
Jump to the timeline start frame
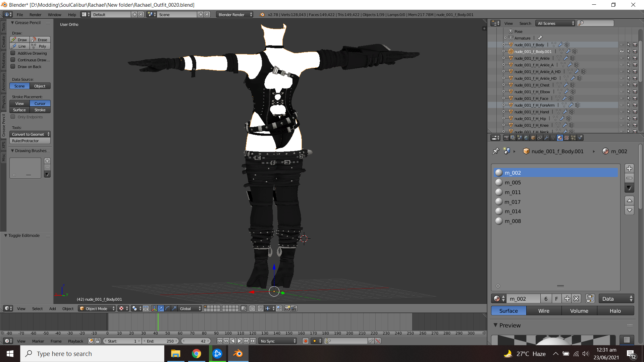coord(219,341)
